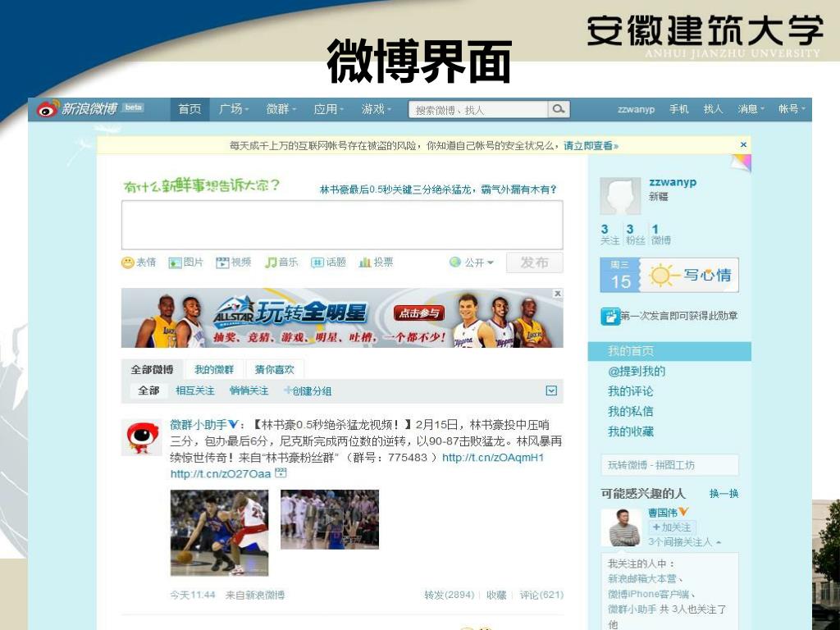Viewport: 840px width, 630px height.
Task: Select the 悄悄关注 filter
Action: point(249,390)
